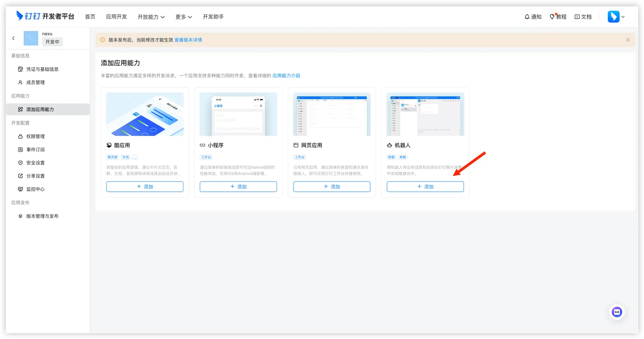Click the nexu application avatar icon
The width and height of the screenshot is (644, 339).
coord(31,38)
